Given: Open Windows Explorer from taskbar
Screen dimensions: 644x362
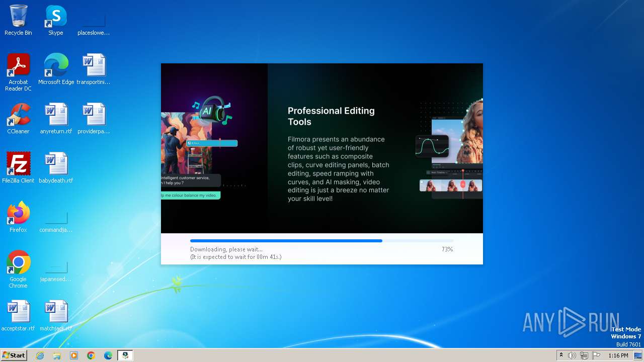Looking at the screenshot, I should click(57, 355).
